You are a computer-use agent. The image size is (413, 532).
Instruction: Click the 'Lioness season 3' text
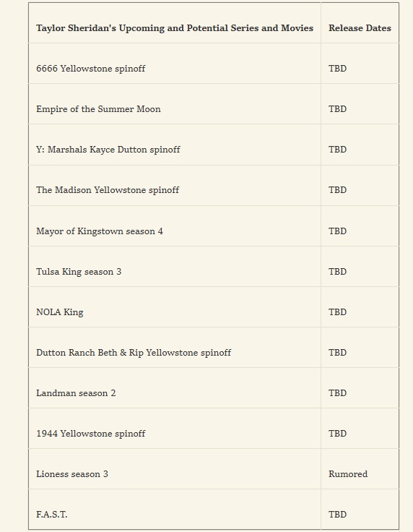72,474
